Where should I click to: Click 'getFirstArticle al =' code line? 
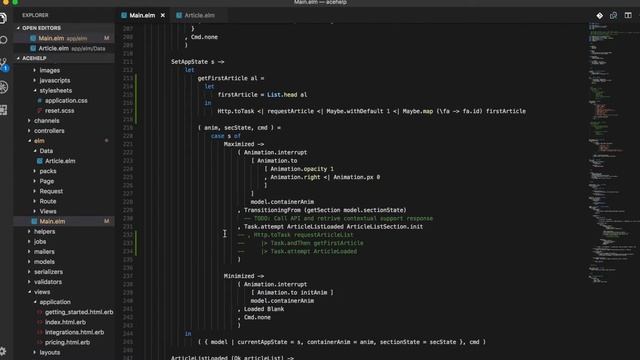[x=231, y=78]
